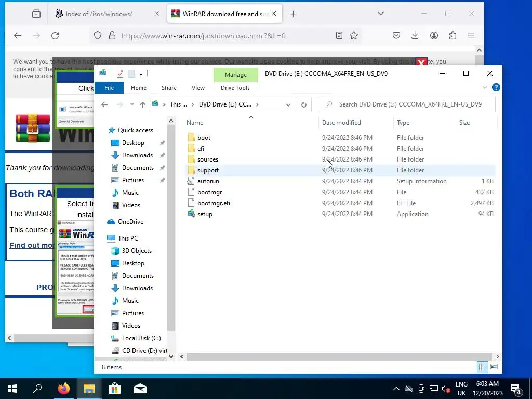Viewport: 532px width, 399px height.
Task: Show hidden system tray icons
Action: 396,389
